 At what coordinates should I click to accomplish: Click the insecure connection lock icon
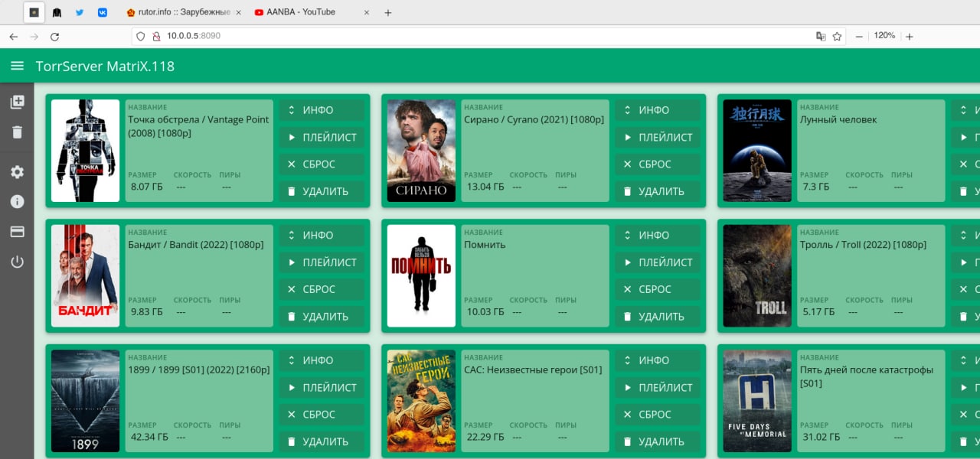(x=156, y=36)
